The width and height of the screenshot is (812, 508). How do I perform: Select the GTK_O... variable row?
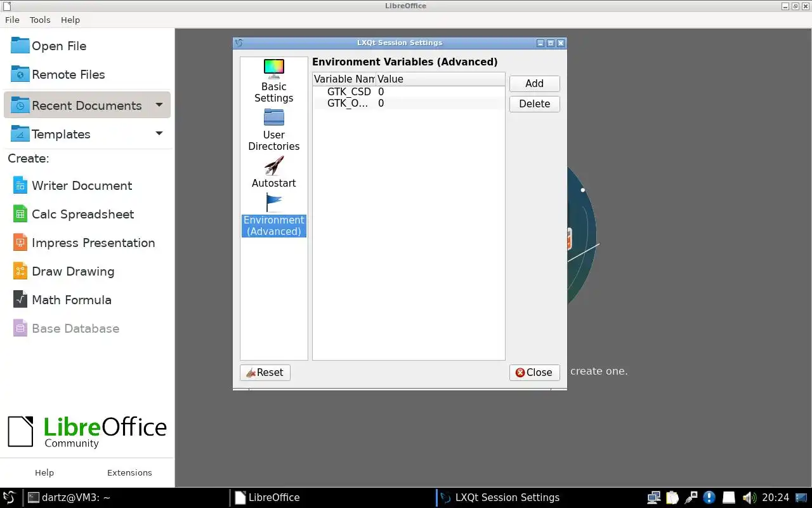(409, 104)
